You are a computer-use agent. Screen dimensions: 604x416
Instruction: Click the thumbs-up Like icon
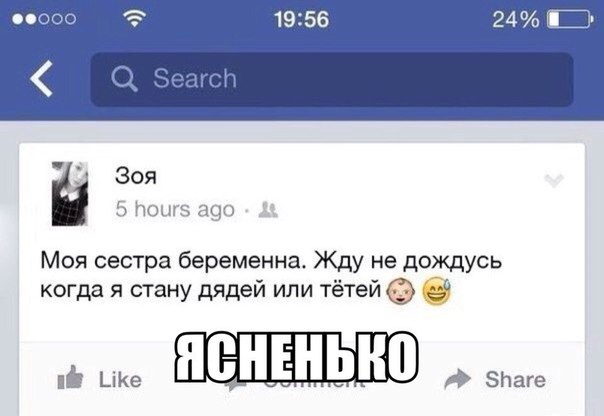click(x=70, y=377)
